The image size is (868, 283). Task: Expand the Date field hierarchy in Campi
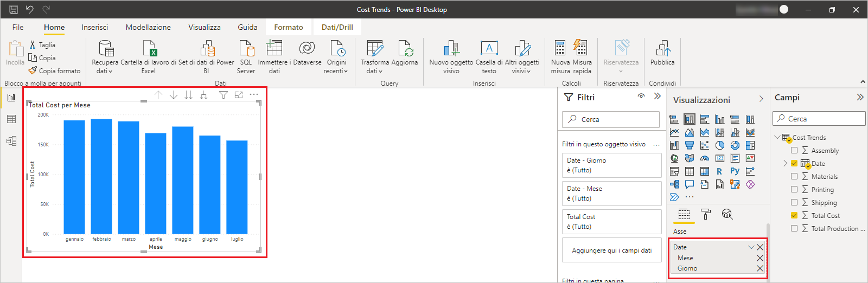(785, 164)
